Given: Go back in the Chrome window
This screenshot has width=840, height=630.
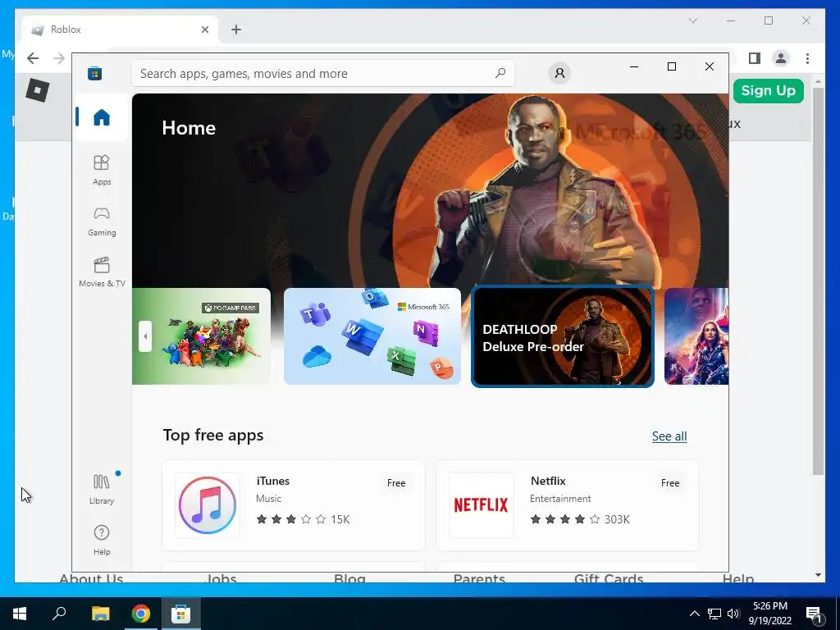Looking at the screenshot, I should (33, 58).
